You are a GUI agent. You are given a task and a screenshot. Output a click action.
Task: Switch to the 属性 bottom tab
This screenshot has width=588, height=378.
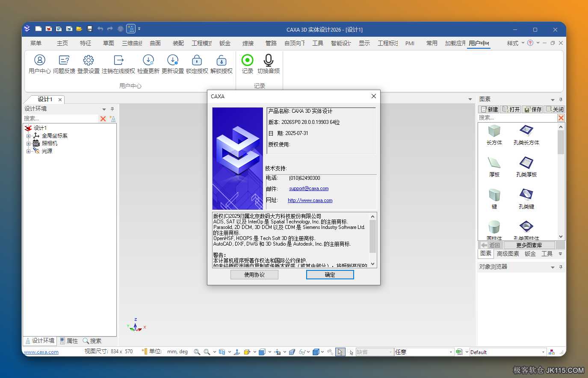[x=69, y=341]
